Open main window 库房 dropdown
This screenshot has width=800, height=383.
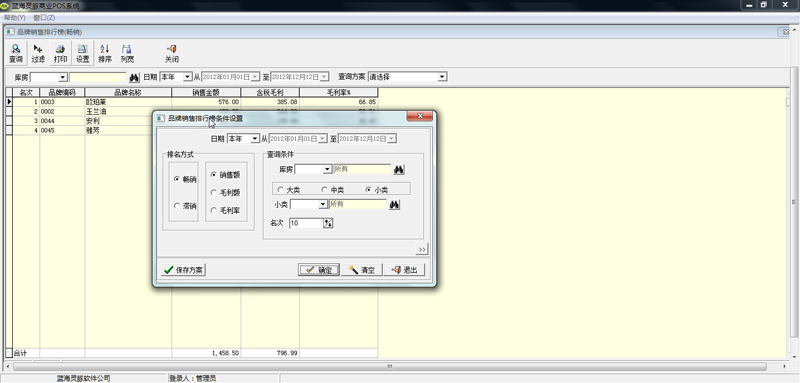(x=63, y=77)
